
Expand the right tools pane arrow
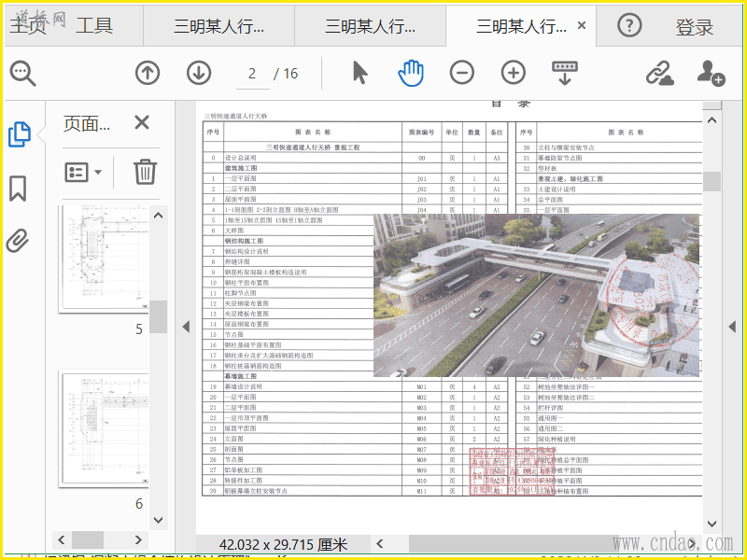pyautogui.click(x=733, y=327)
